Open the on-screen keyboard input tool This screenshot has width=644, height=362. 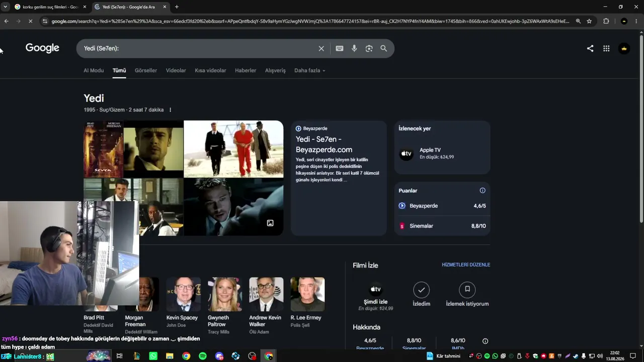coord(340,48)
